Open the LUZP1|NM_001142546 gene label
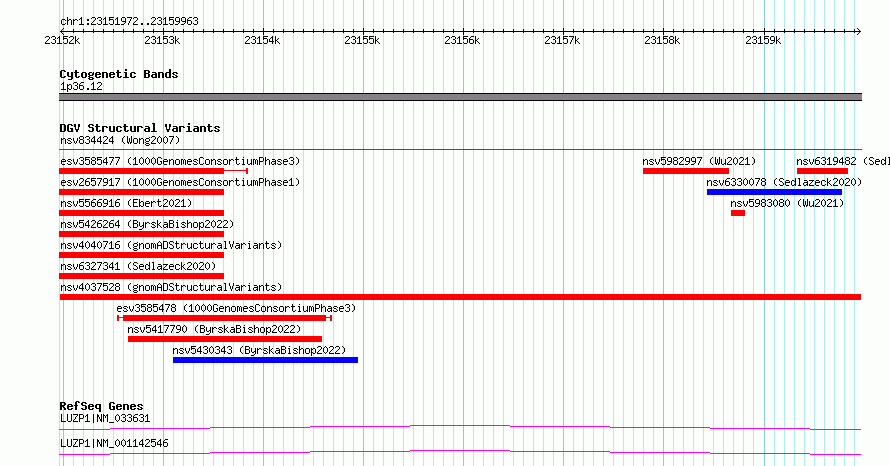 (114, 443)
